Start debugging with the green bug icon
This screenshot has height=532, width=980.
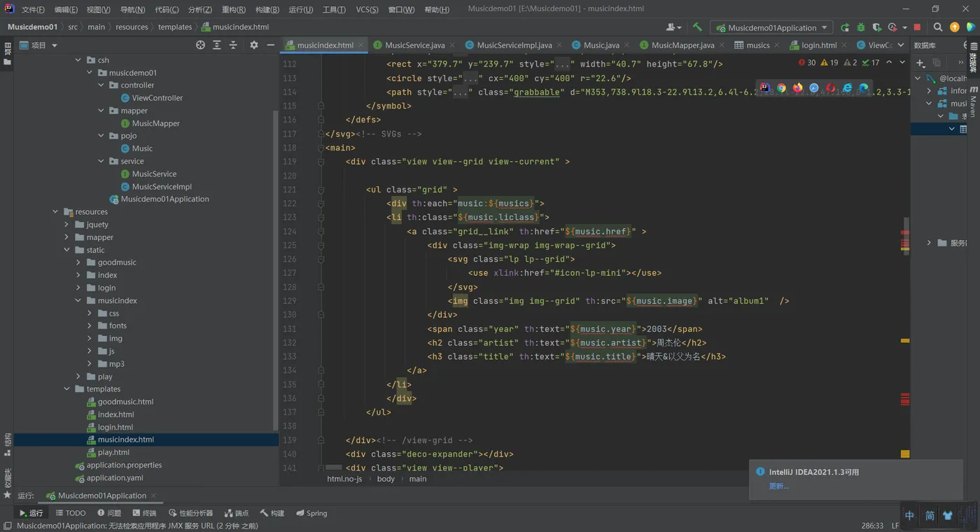click(861, 27)
